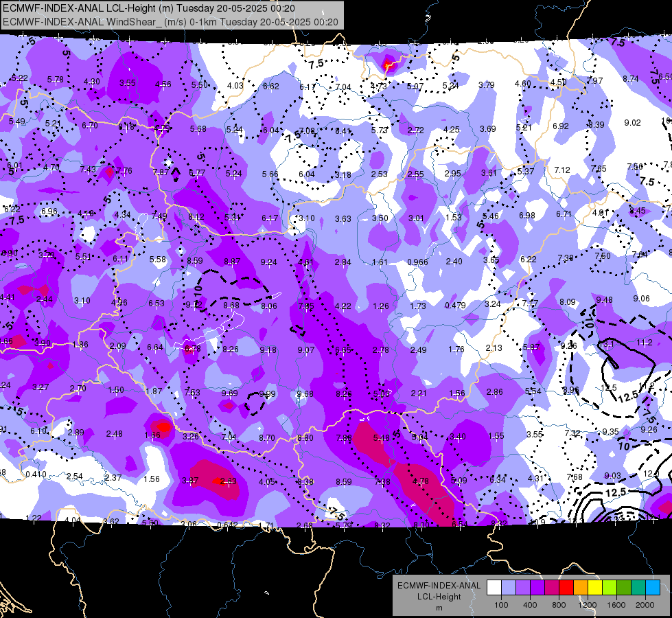
Task: Click the wind shear value 2.84
Action: [343, 262]
